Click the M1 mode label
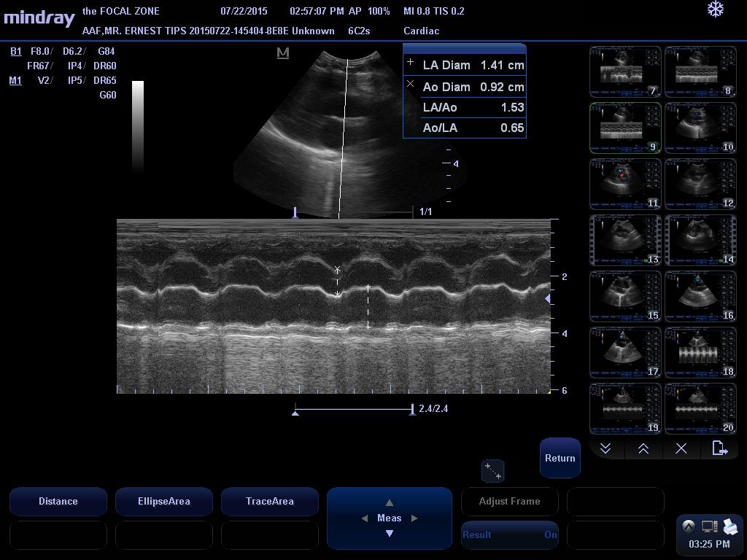The width and height of the screenshot is (747, 560). [x=15, y=80]
